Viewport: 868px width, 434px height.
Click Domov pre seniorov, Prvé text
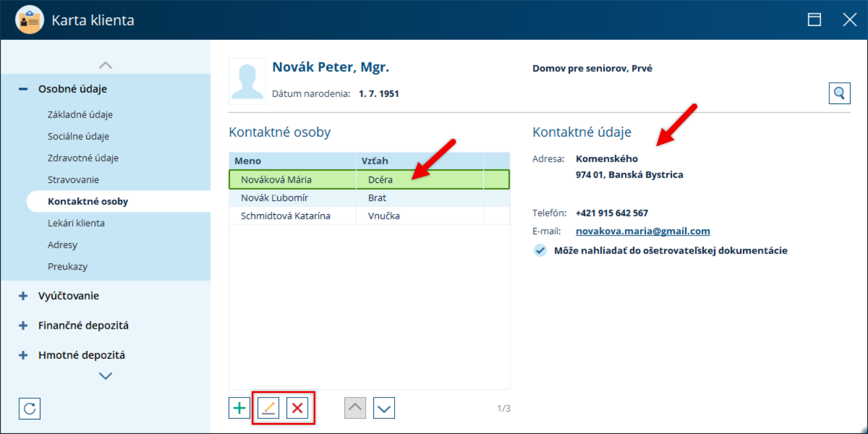[593, 68]
